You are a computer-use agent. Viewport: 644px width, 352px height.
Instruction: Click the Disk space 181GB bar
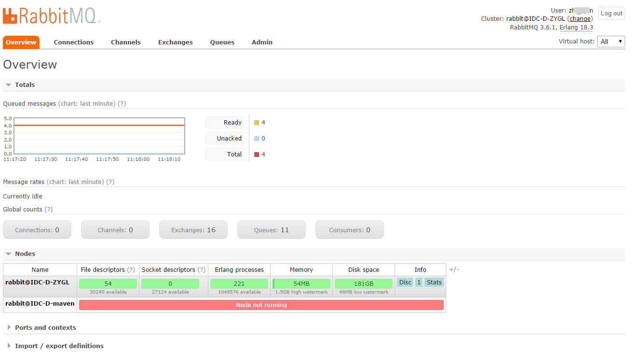[x=364, y=284]
